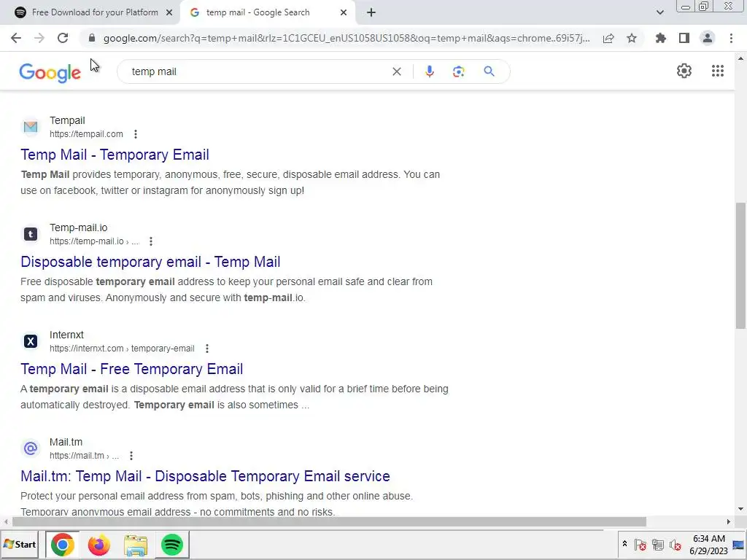Search by image with Google Lens
This screenshot has width=747, height=560.
click(458, 71)
